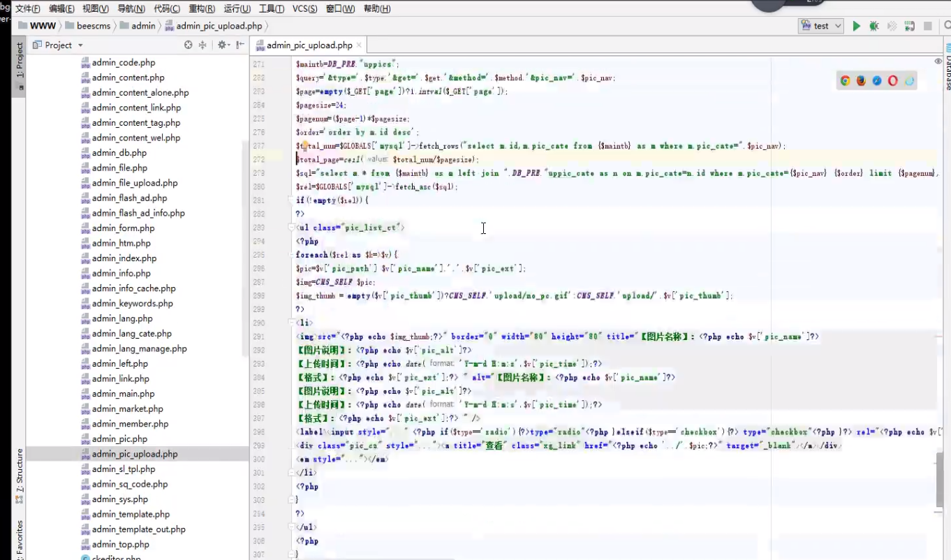This screenshot has height=560, width=951.
Task: Select the admin_pic_upload.php editor tab
Action: [x=309, y=45]
